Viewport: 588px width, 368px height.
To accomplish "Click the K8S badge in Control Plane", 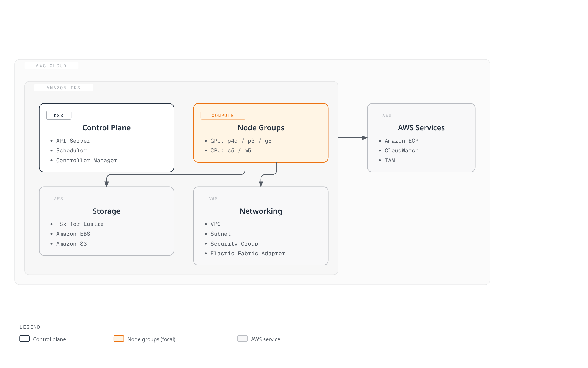I will 59,115.
